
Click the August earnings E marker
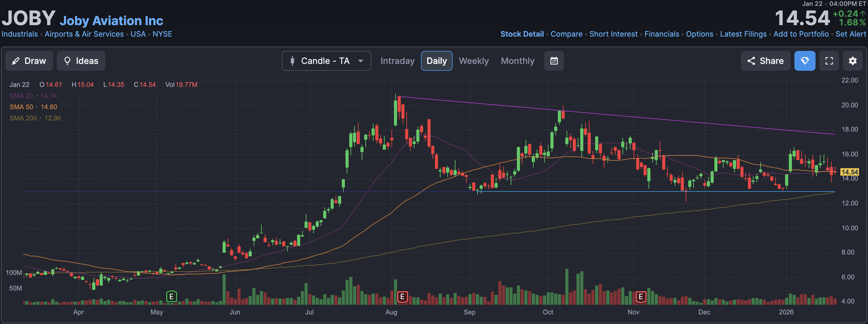[402, 297]
